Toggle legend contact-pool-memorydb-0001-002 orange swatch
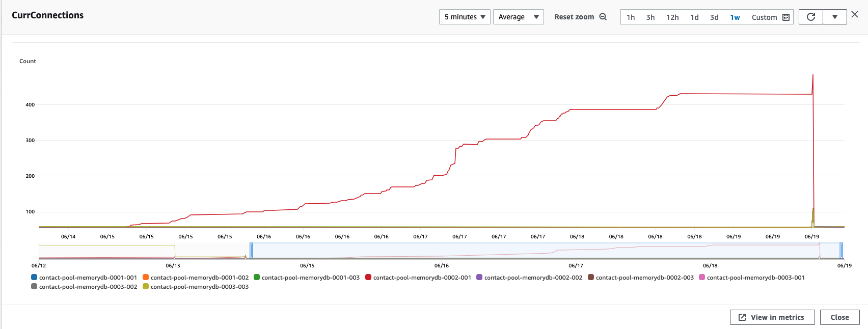The width and height of the screenshot is (868, 329). [x=146, y=277]
